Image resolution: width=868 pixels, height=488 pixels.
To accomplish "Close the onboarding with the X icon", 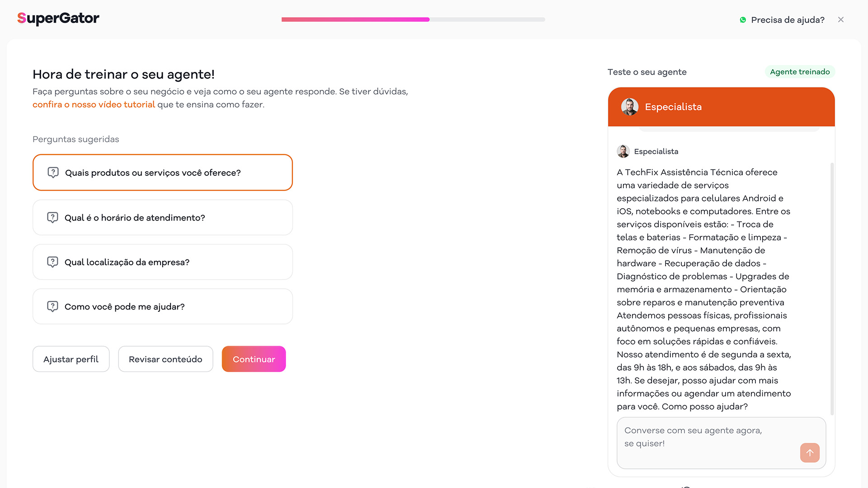I will [x=841, y=19].
